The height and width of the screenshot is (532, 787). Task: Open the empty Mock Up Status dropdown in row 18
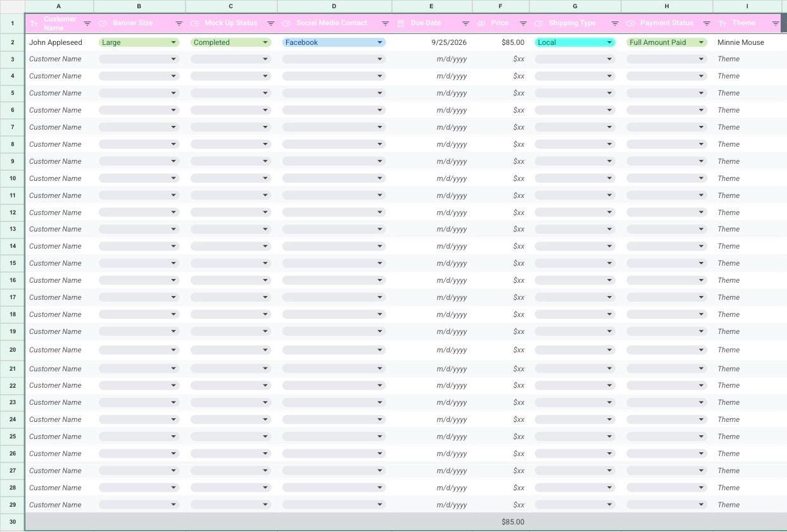pyautogui.click(x=231, y=314)
